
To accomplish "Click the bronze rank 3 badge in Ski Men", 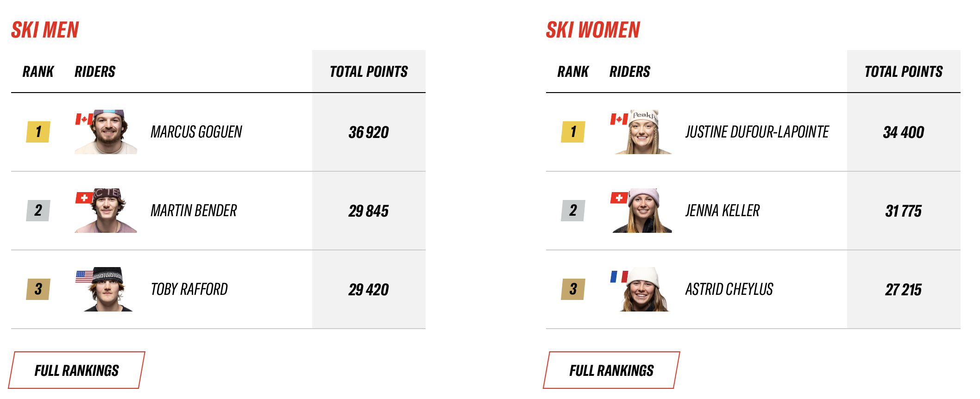I will pos(38,289).
